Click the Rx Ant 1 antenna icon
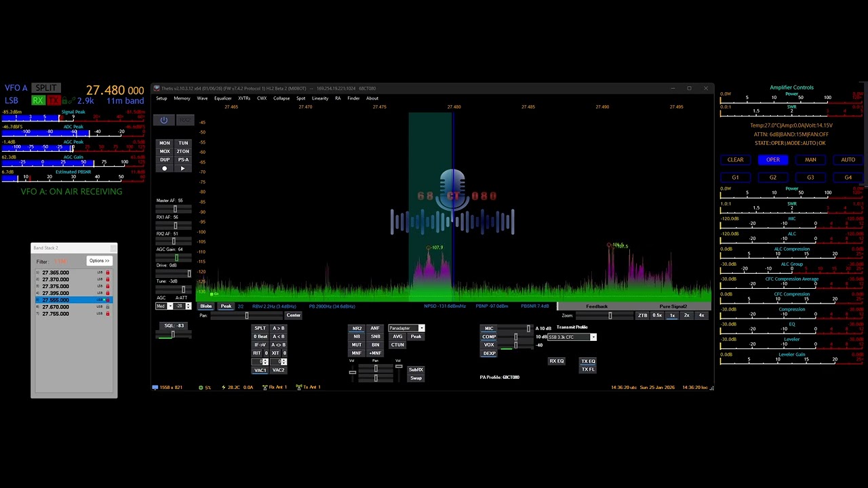 tap(264, 387)
